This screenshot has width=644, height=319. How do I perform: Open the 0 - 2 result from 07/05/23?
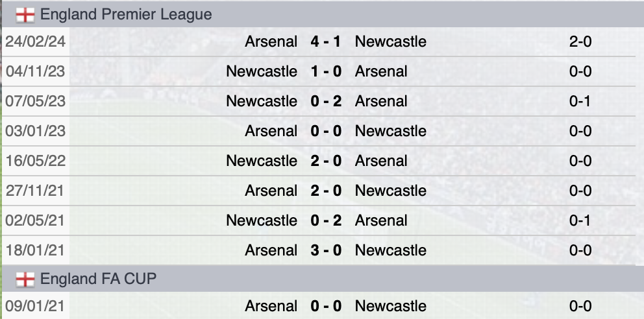pyautogui.click(x=326, y=101)
